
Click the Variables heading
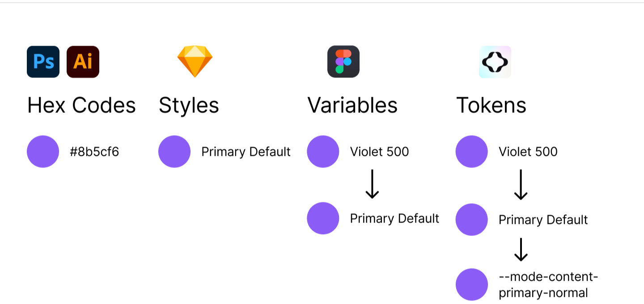pyautogui.click(x=352, y=105)
